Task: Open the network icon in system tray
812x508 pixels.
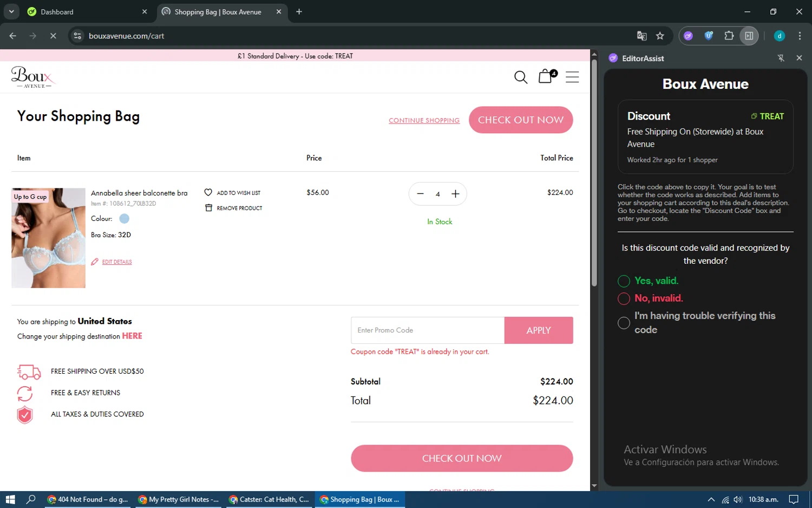Action: (x=725, y=499)
